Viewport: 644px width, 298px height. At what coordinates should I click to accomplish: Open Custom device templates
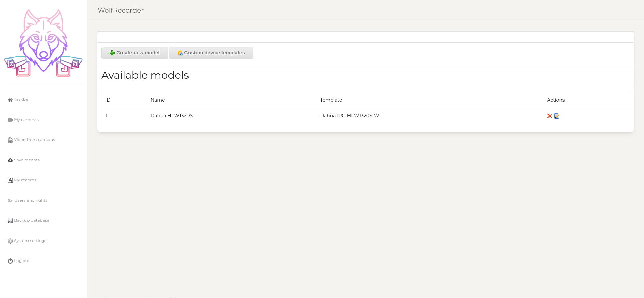[x=211, y=53]
